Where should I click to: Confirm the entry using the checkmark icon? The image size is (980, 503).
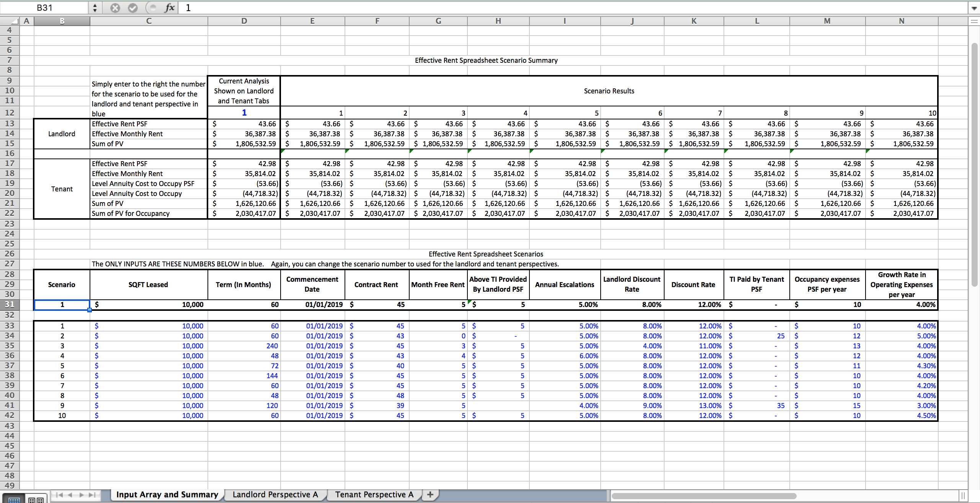[x=133, y=8]
